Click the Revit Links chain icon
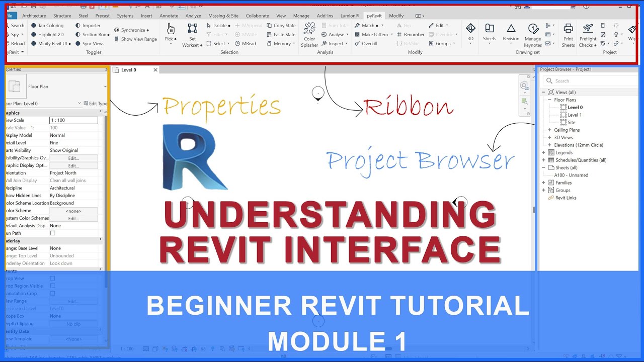 click(x=551, y=198)
